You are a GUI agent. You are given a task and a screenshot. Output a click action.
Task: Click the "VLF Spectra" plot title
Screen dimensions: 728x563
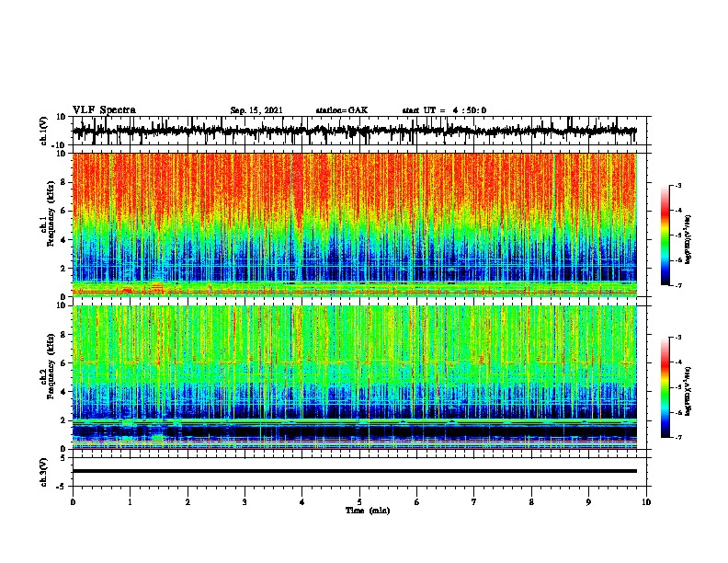(x=104, y=110)
